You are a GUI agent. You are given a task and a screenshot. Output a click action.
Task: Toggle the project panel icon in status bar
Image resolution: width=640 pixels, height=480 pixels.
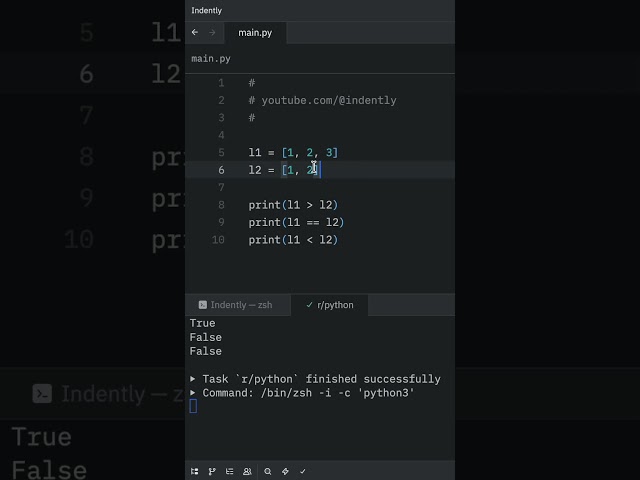pos(195,471)
